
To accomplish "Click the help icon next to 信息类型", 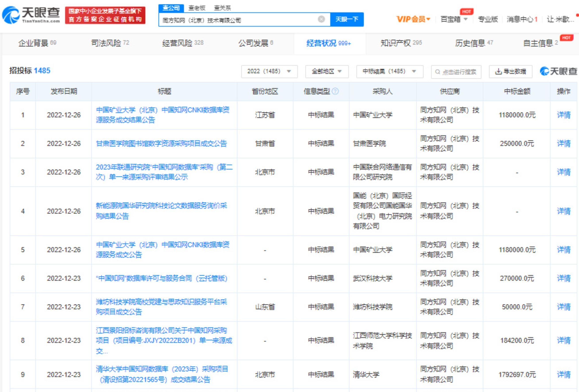I will (x=335, y=91).
